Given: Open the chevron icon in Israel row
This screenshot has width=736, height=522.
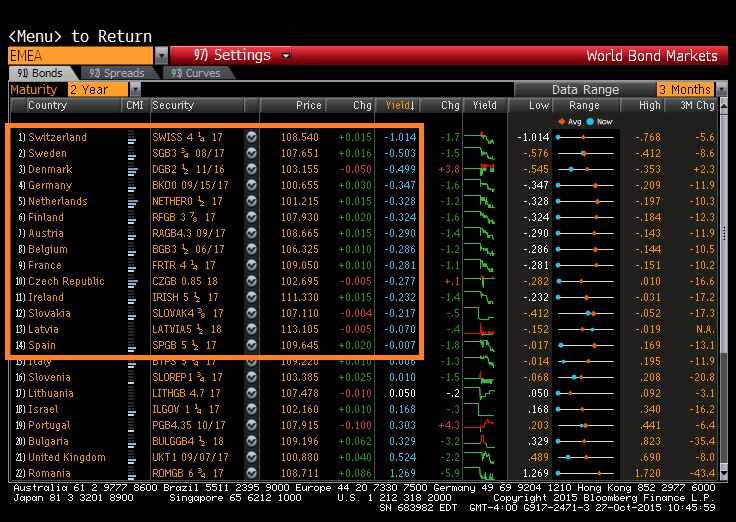Looking at the screenshot, I should [x=252, y=409].
